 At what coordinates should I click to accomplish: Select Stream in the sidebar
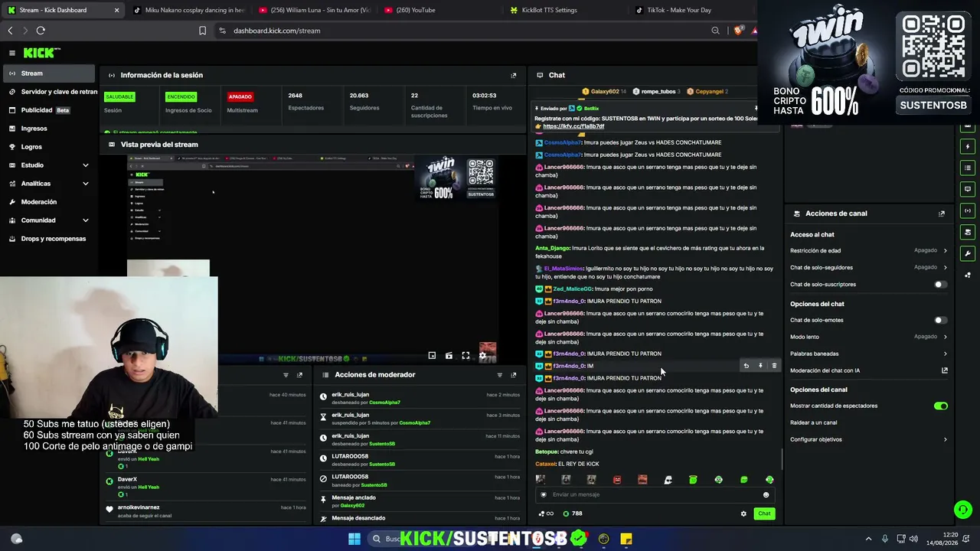(49, 73)
